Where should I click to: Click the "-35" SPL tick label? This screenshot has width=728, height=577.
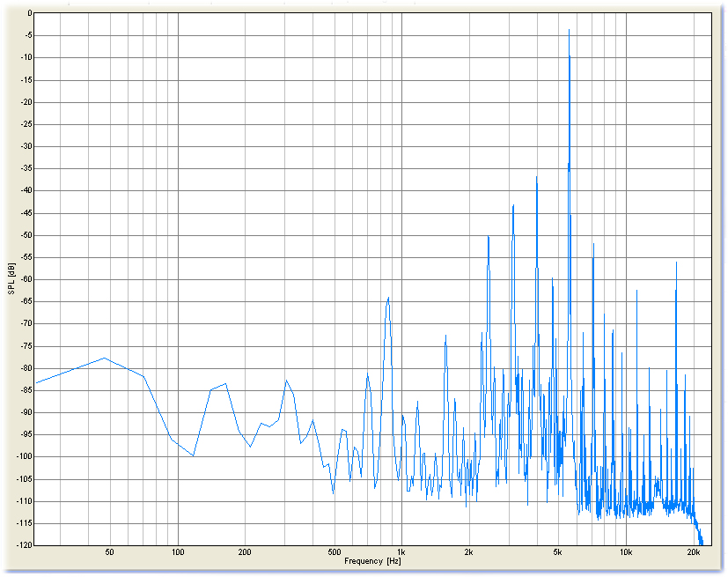(26, 168)
